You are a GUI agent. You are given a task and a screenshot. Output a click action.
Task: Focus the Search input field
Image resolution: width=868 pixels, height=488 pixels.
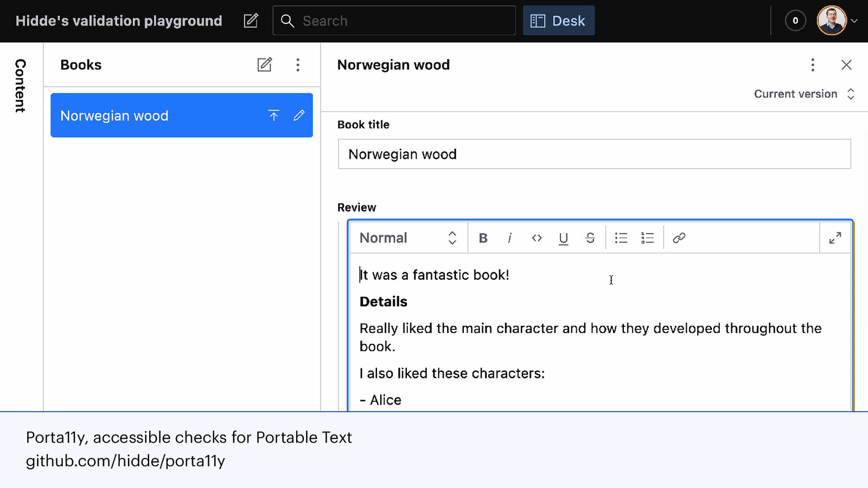394,21
